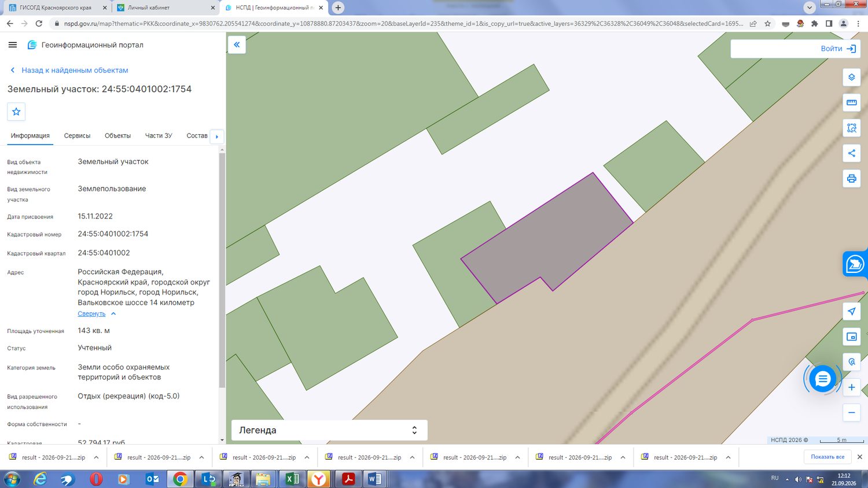Open options for the last result zip download
The image size is (868, 488).
728,457
